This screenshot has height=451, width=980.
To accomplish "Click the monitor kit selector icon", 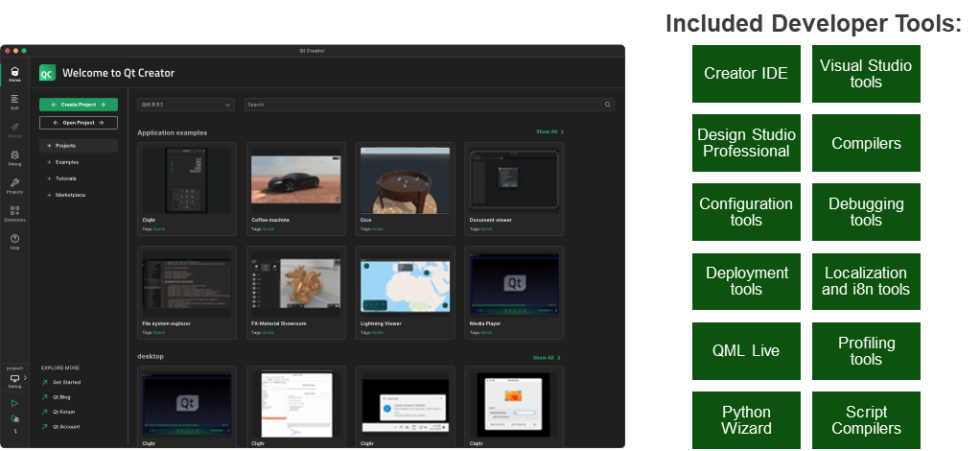I will (14, 378).
